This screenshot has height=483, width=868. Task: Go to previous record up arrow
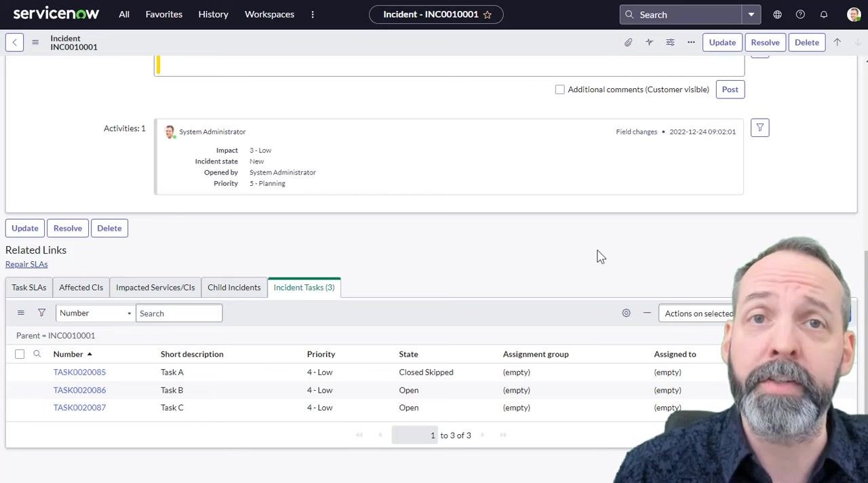coord(837,42)
